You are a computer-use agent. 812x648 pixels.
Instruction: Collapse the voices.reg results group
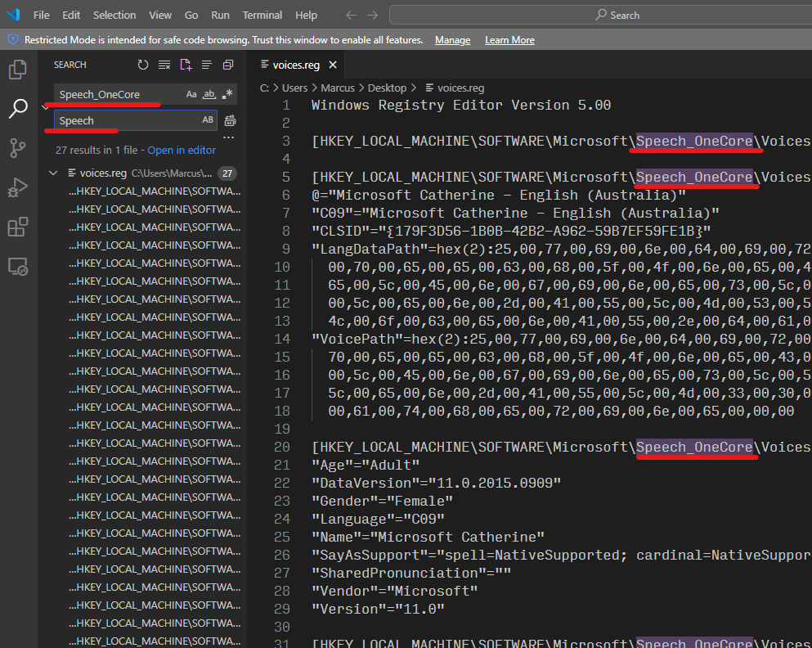[53, 173]
